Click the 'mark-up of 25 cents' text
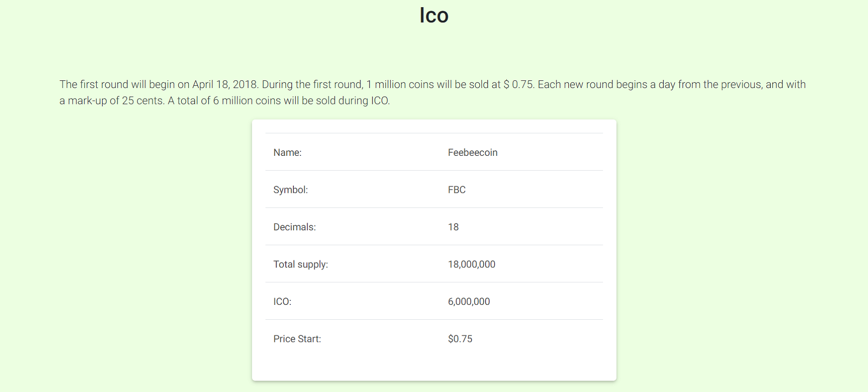Image resolution: width=868 pixels, height=392 pixels. [116, 101]
